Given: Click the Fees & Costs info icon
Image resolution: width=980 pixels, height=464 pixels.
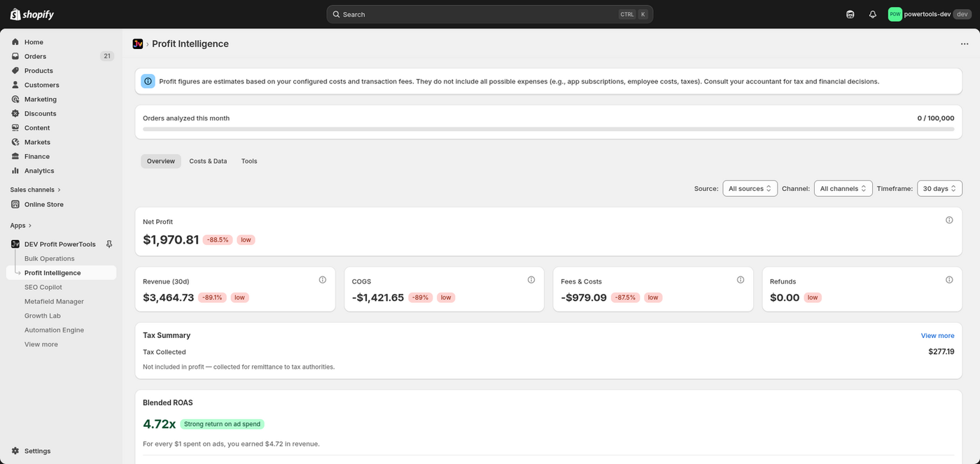Looking at the screenshot, I should click(741, 280).
